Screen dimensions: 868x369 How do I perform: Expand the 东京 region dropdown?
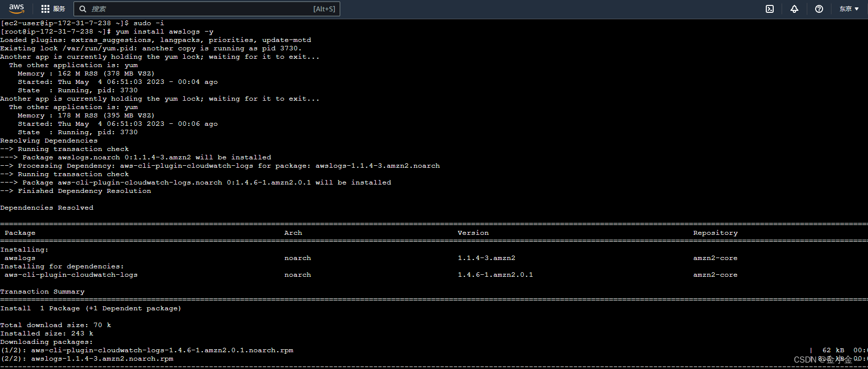pos(849,9)
